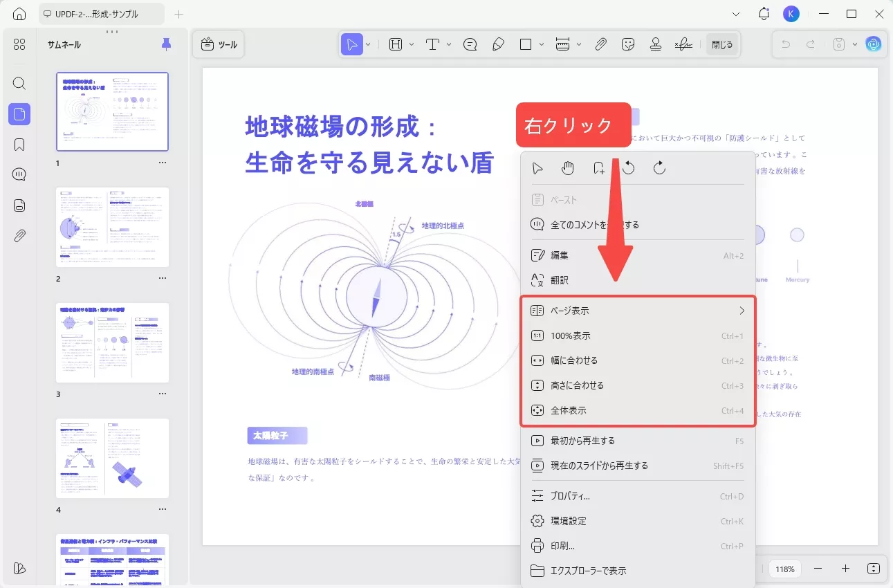
Task: Select the Shape tool
Action: pyautogui.click(x=526, y=44)
